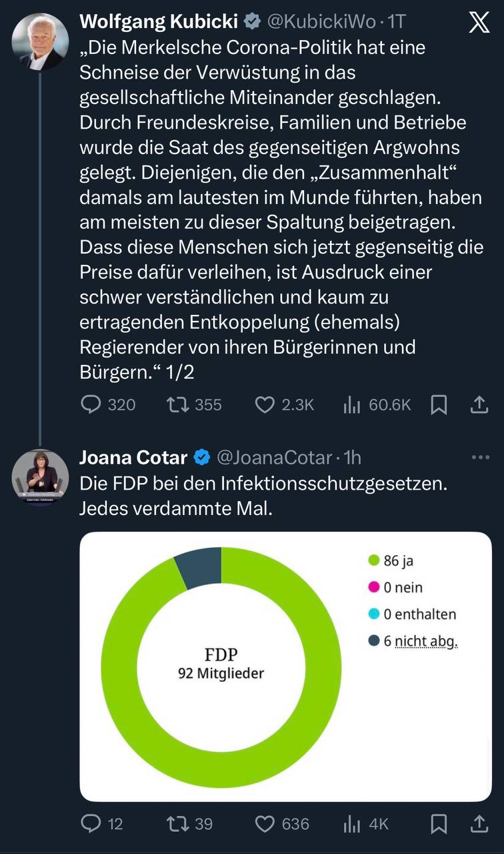Repost Wolfgang Kubicki's tweet
The width and height of the screenshot is (504, 854).
[x=177, y=404]
